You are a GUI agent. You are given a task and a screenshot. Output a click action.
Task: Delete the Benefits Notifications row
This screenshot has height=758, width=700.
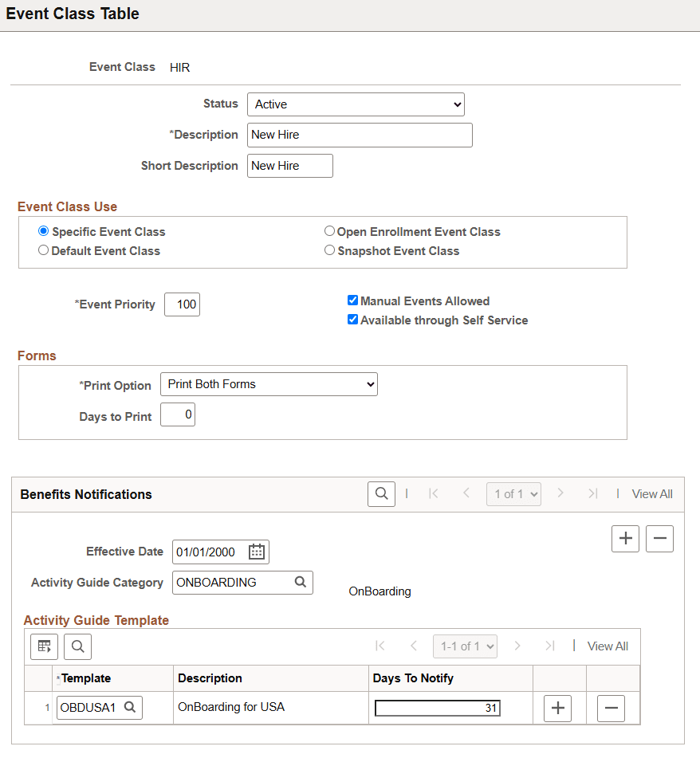[x=659, y=539]
